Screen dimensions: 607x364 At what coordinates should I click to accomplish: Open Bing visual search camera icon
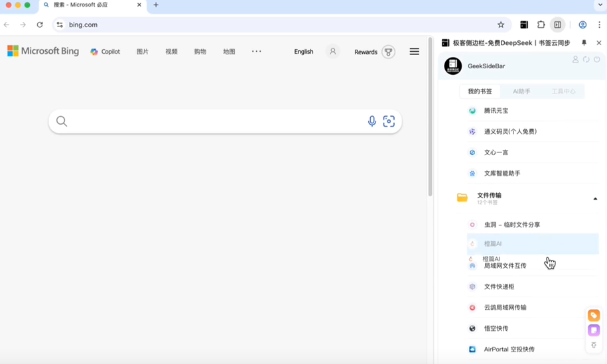pyautogui.click(x=389, y=121)
